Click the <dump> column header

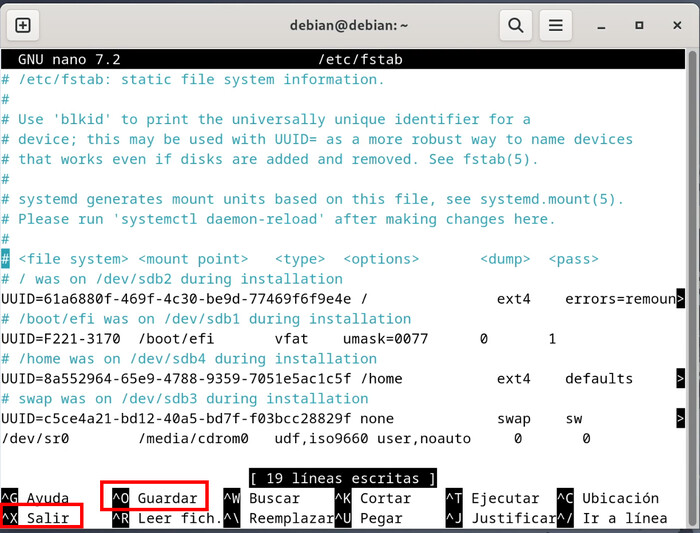pos(505,259)
